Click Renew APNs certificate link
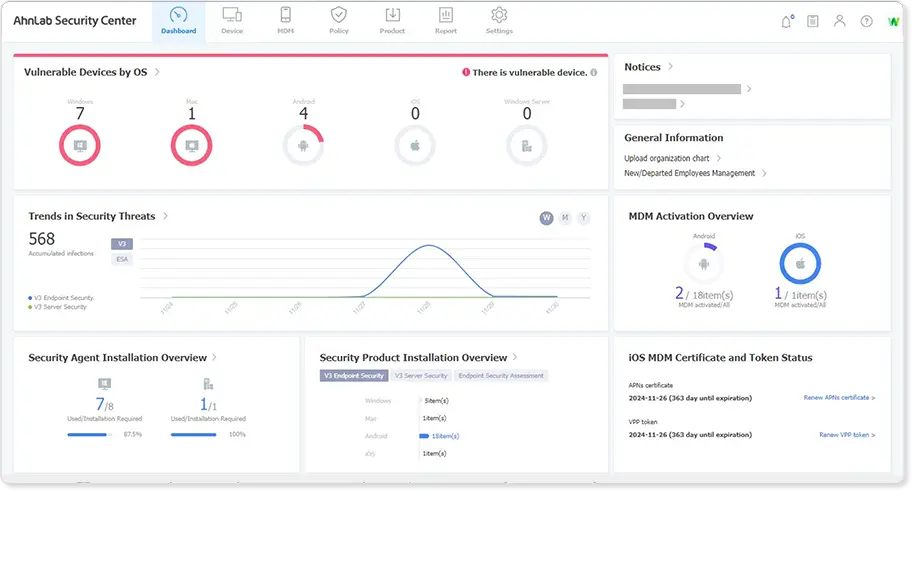The width and height of the screenshot is (912, 564). click(839, 398)
